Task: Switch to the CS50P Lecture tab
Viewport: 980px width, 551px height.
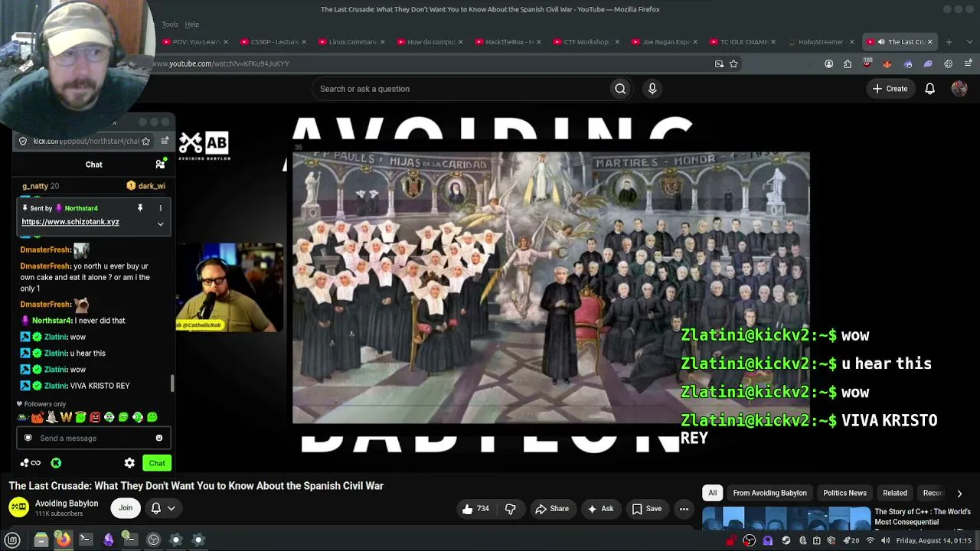Action: 273,42
